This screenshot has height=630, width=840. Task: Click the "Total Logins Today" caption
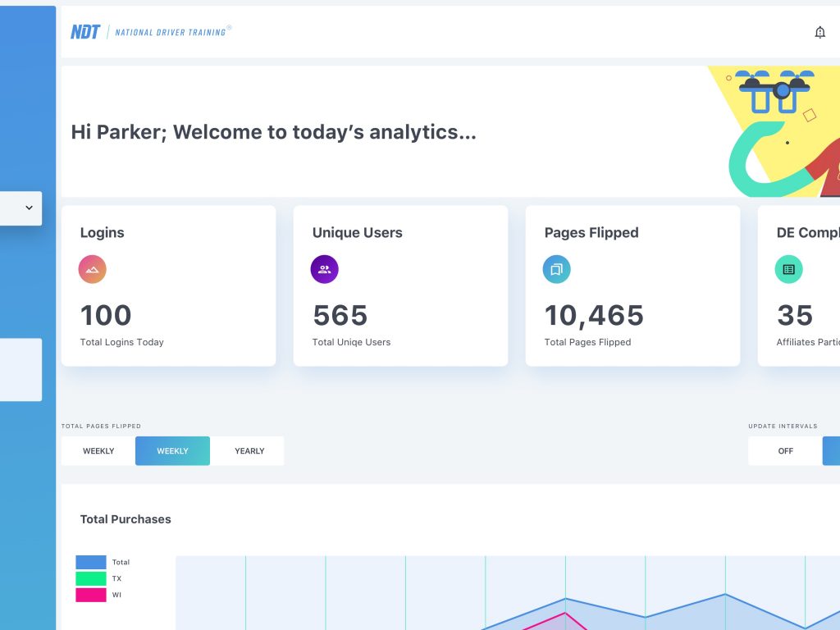(x=122, y=342)
